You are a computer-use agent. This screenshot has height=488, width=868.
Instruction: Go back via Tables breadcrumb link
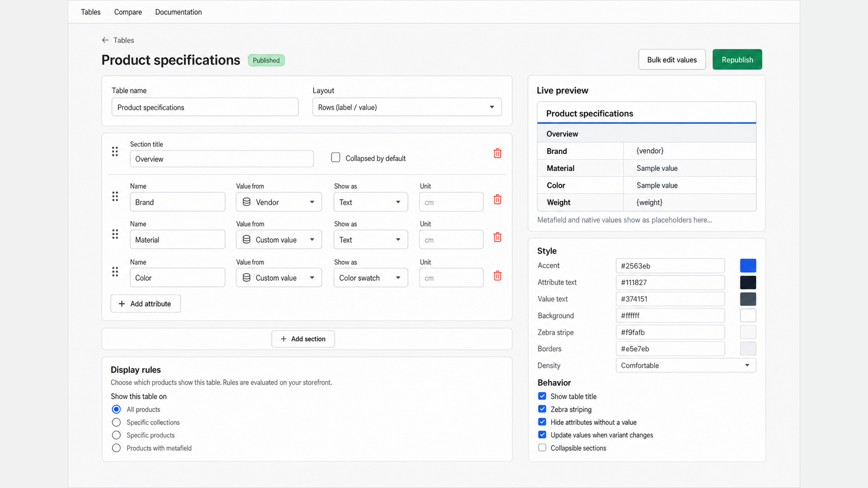[x=124, y=40]
